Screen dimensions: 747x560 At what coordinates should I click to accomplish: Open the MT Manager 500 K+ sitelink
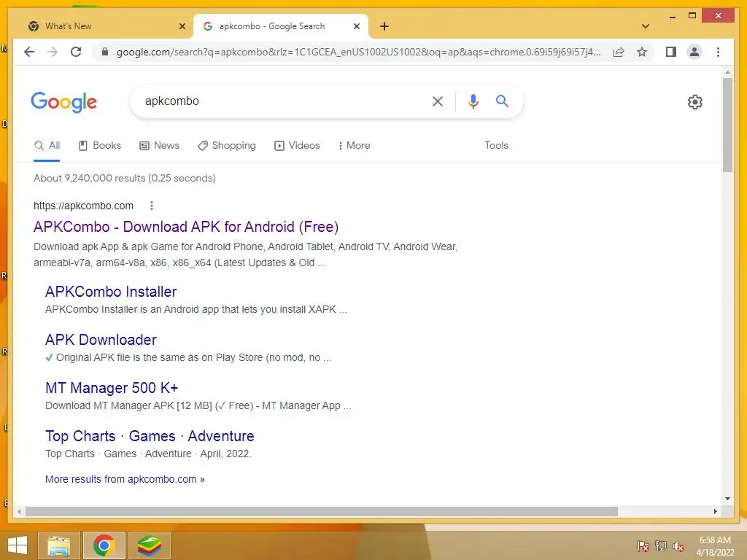[112, 388]
